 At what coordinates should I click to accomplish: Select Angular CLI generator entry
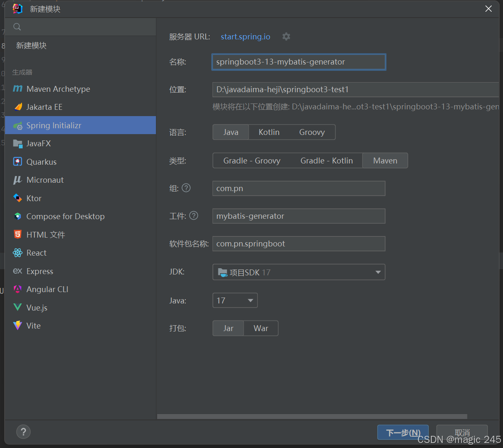(80, 289)
